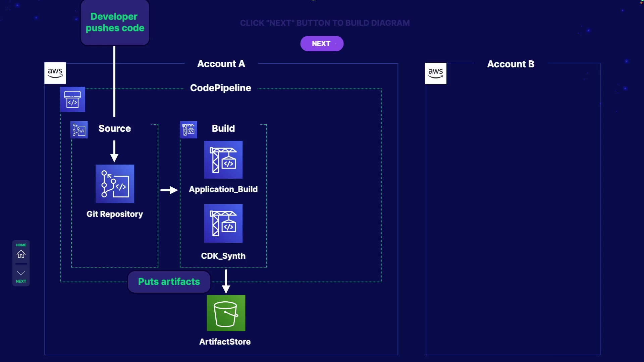
Task: Click the small Source stage icon
Action: 79,130
